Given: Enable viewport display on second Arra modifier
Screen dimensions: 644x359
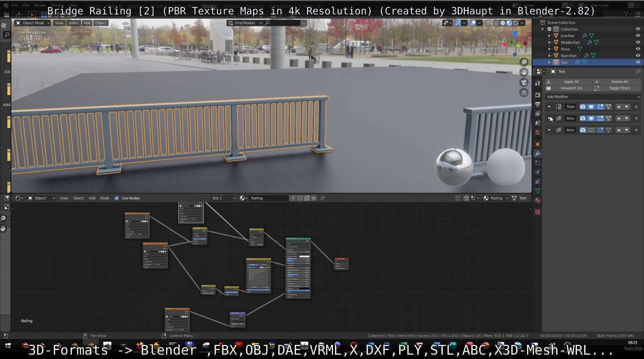Looking at the screenshot, I should click(591, 130).
